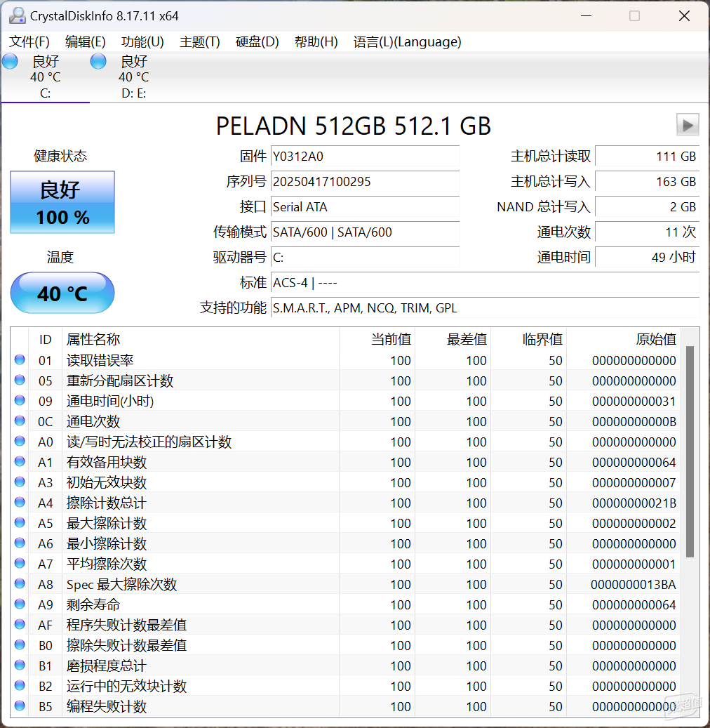Click raw value 00000000021B in the A4 row

(634, 503)
